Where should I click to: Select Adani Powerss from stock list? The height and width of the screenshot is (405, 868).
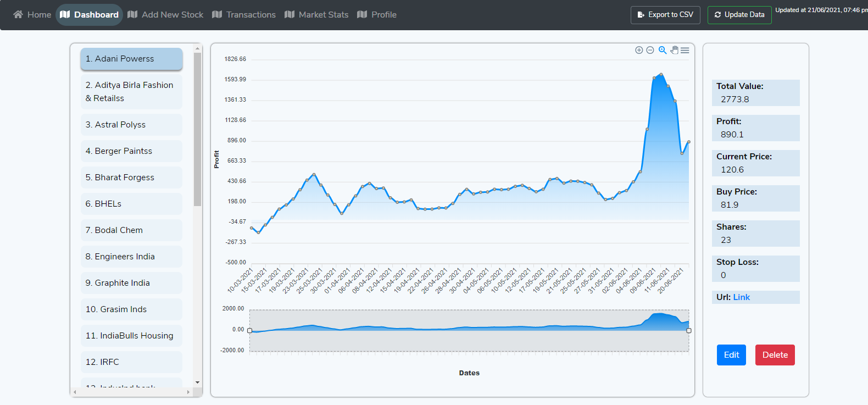[x=131, y=59]
